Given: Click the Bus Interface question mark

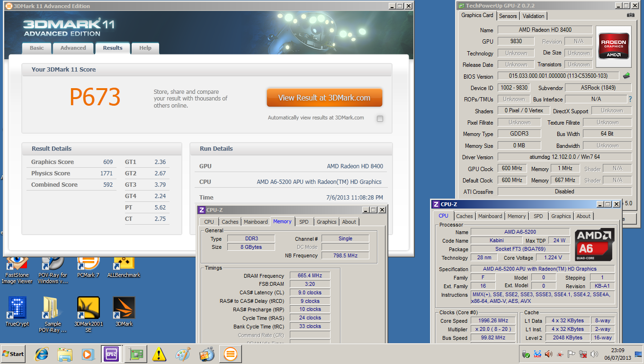Looking at the screenshot, I should click(630, 100).
